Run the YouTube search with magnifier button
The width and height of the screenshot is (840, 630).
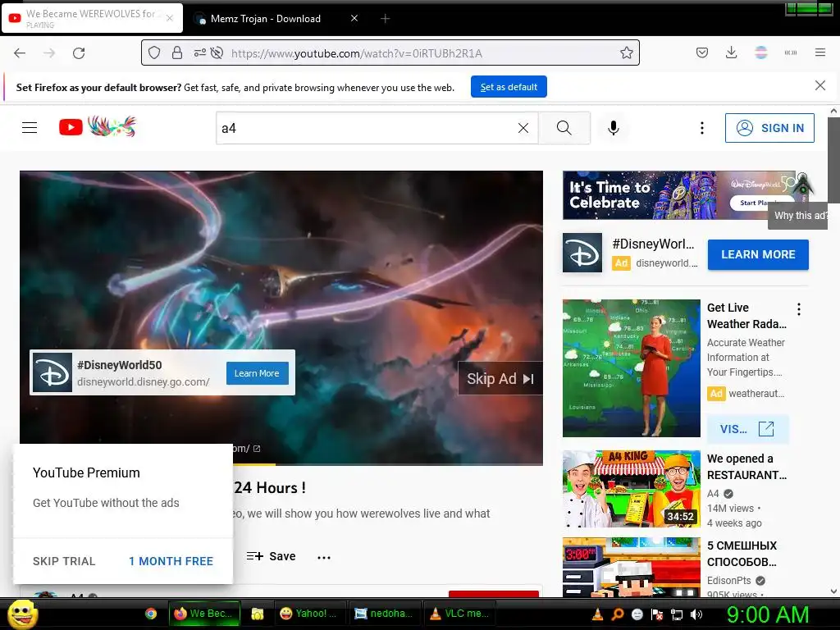click(564, 128)
